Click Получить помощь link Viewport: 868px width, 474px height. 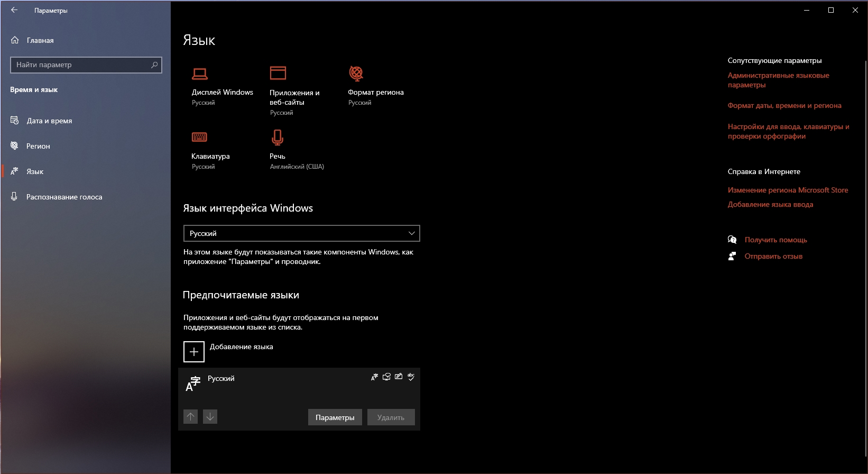click(x=775, y=240)
